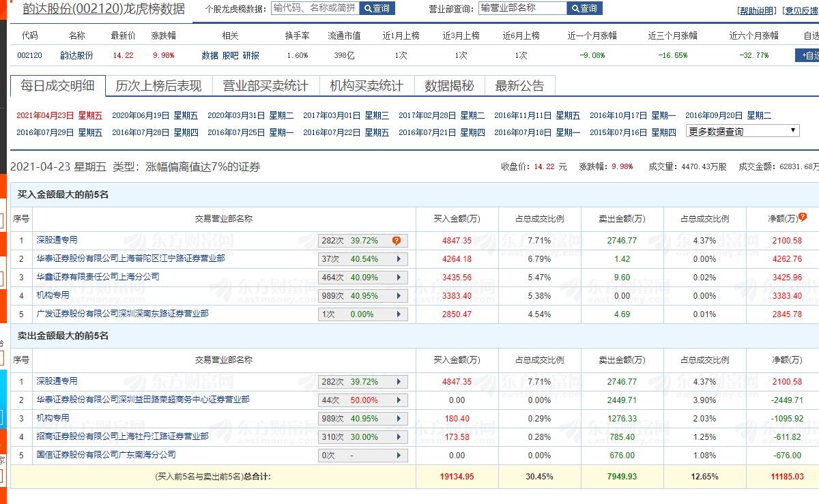Viewport: 819px width, 504px height.
Task: Open 国信证券股份有限公司广东南海分公司 link
Action: 106,455
